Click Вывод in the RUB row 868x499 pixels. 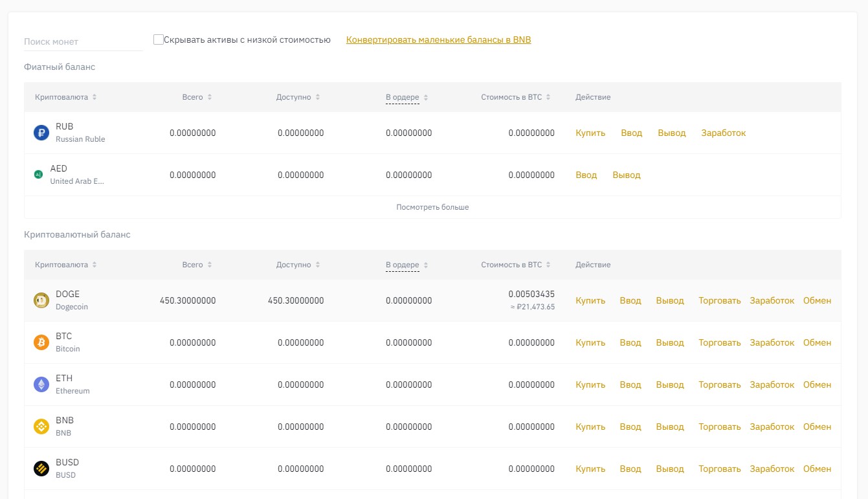pos(672,133)
